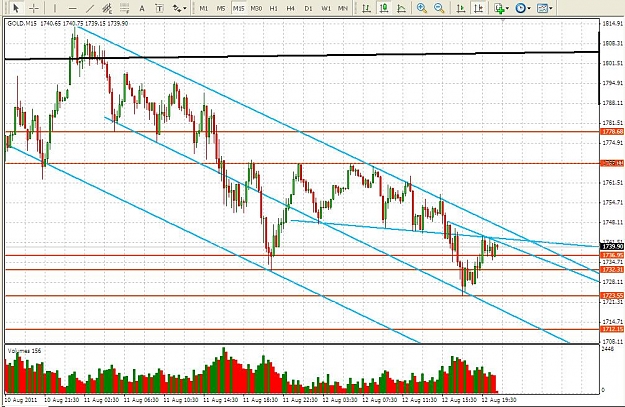Screen dimensions: 625x407
Task: Switch to D1 daily timeframe
Action: [x=308, y=8]
